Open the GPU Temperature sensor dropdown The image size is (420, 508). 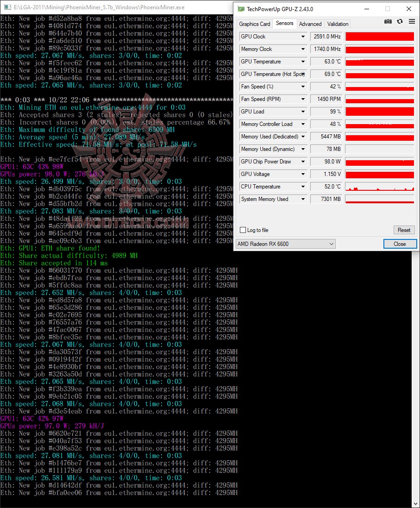[303, 62]
